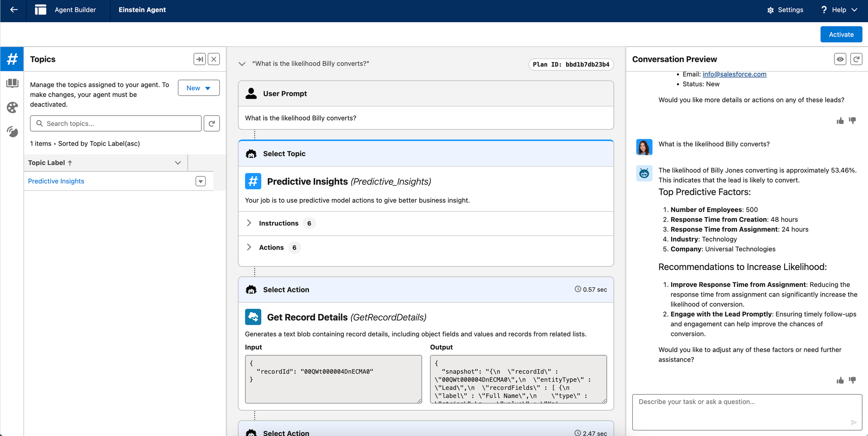Open the palette icon in left sidebar

click(12, 108)
